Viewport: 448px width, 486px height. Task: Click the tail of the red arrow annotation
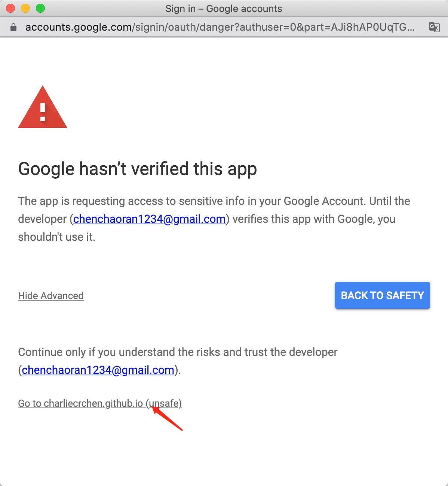tap(181, 429)
